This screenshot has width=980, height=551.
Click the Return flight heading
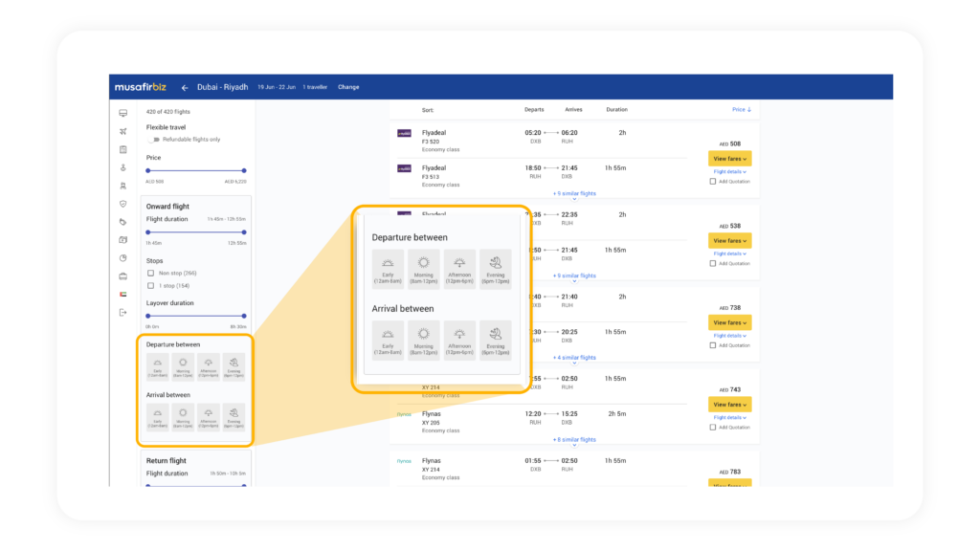click(167, 460)
